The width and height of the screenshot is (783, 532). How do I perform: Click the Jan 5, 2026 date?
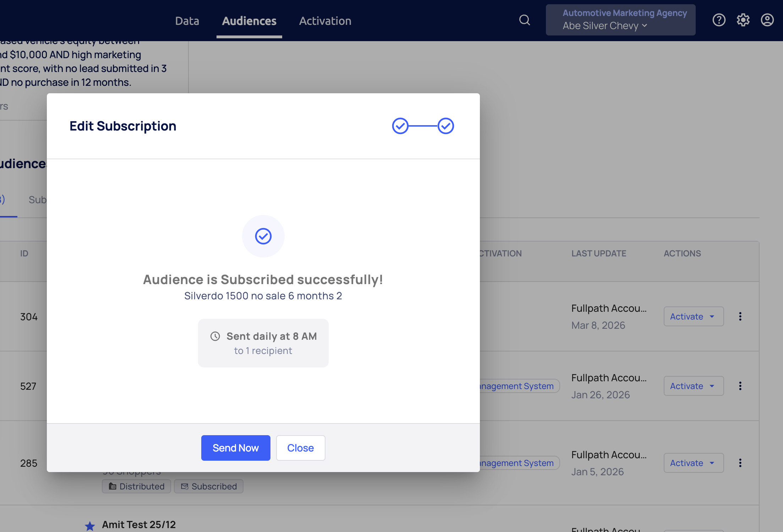[x=597, y=472]
